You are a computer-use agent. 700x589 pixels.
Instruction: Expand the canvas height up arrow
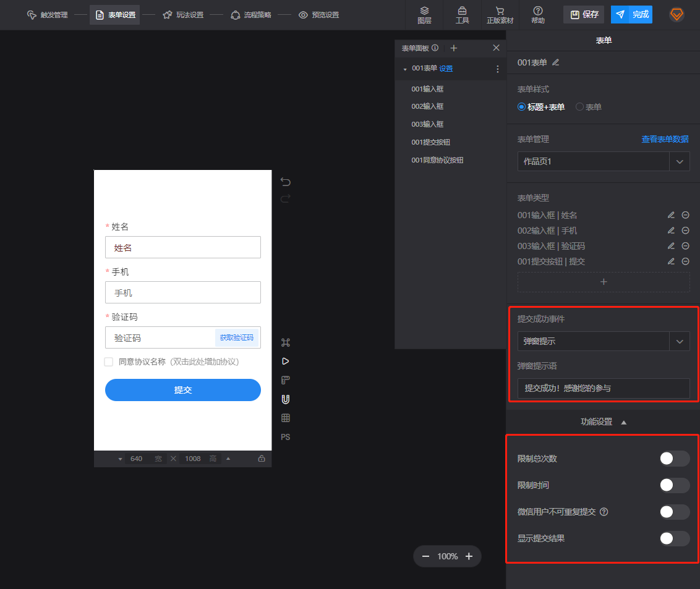[x=228, y=459]
